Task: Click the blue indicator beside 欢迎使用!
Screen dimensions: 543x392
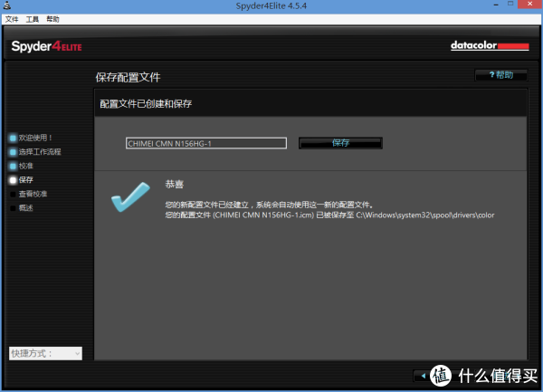Action: pos(13,139)
